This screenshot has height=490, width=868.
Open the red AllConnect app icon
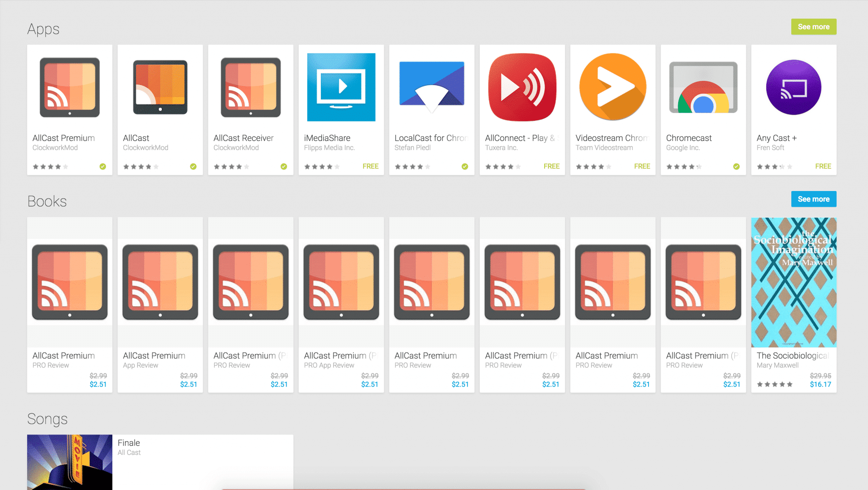[x=522, y=87]
